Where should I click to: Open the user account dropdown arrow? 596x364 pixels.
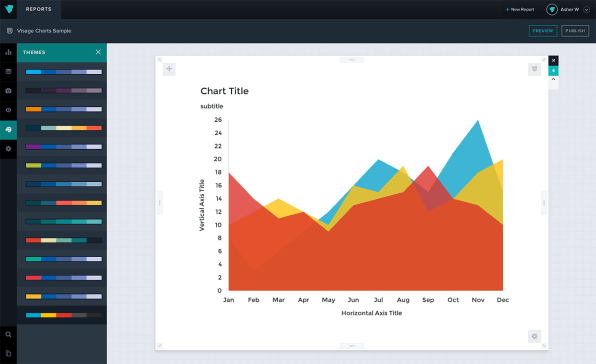586,9
